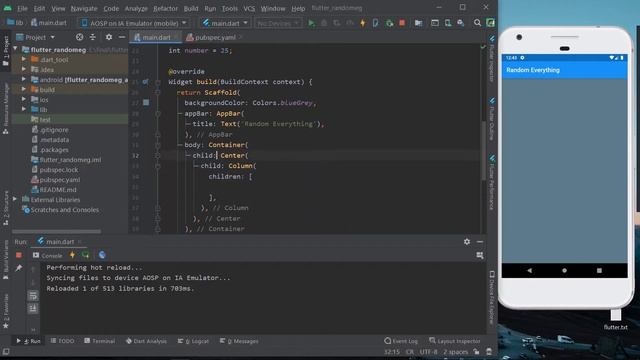
Task: Open the SDK Manager toolbar icon
Action: click(461, 23)
